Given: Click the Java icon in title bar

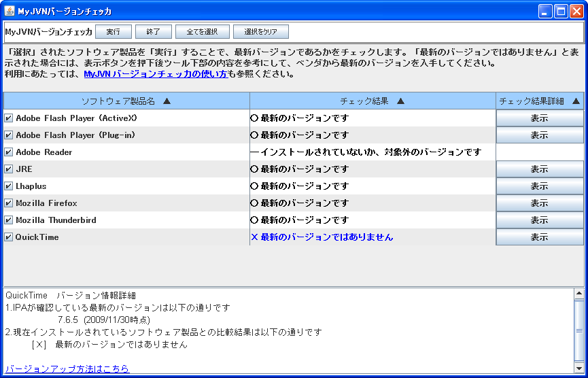Looking at the screenshot, I should [x=10, y=12].
